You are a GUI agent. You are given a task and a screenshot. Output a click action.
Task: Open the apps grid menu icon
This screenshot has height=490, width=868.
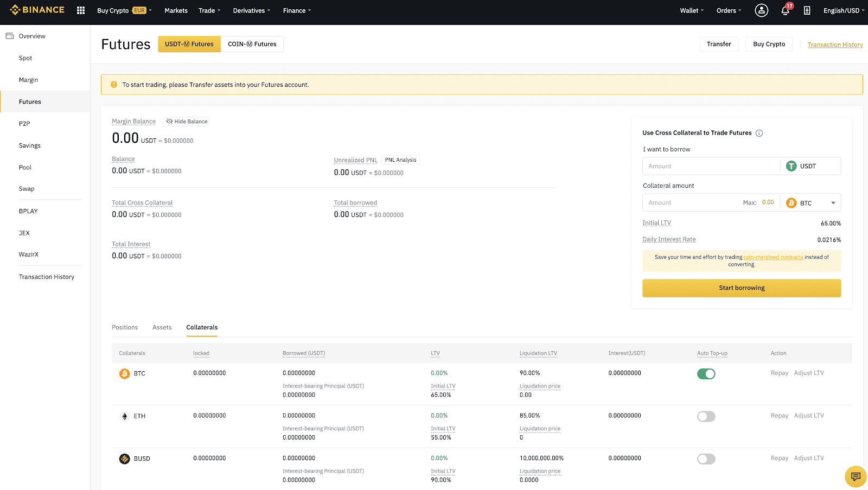[81, 10]
